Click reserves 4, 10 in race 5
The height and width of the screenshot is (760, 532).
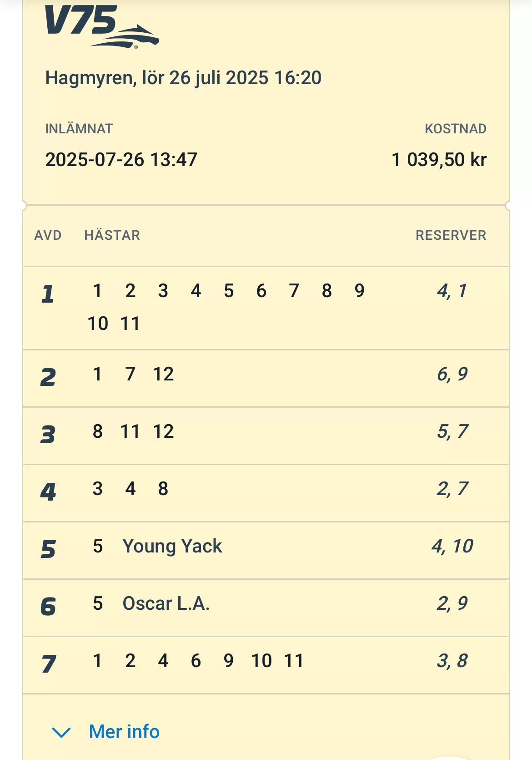point(452,546)
